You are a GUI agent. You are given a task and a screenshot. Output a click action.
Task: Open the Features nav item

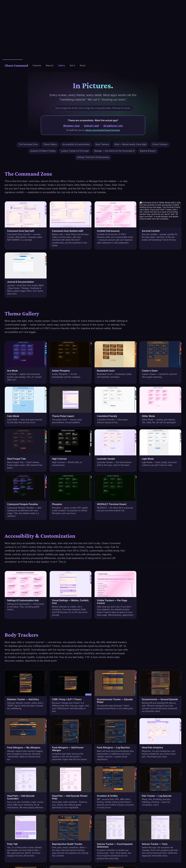tap(37, 65)
